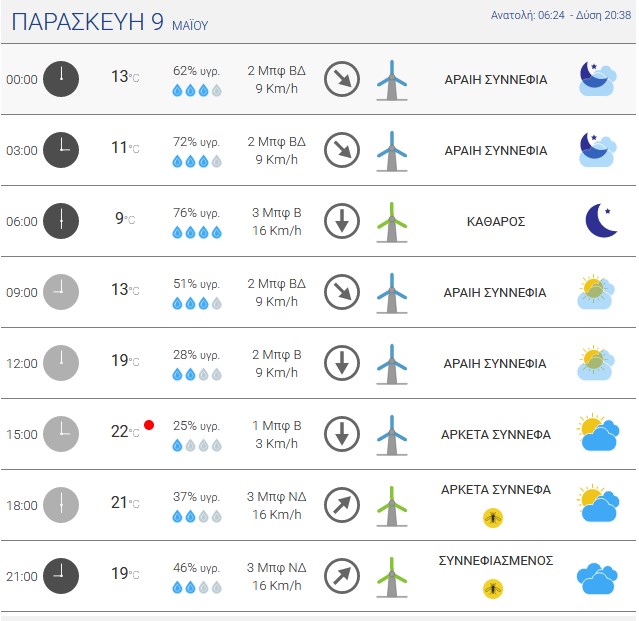This screenshot has height=621, width=639.
Task: Click the sun and clouds icon at 15:00
Action: click(598, 432)
